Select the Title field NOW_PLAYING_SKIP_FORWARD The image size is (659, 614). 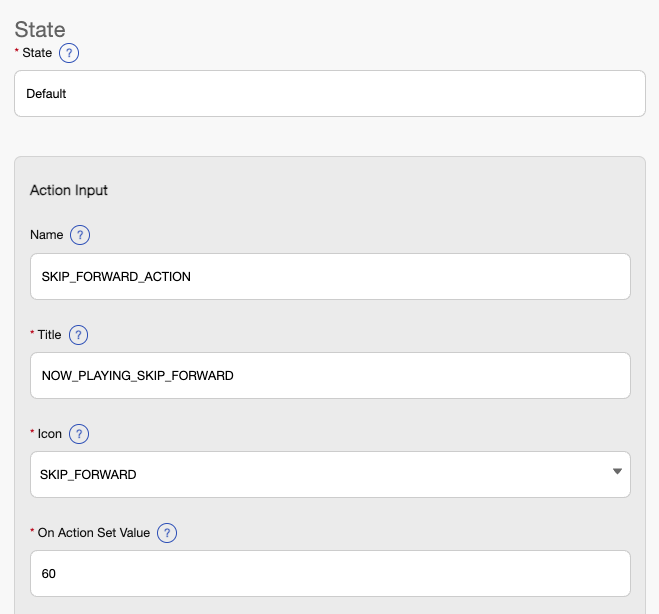[330, 375]
